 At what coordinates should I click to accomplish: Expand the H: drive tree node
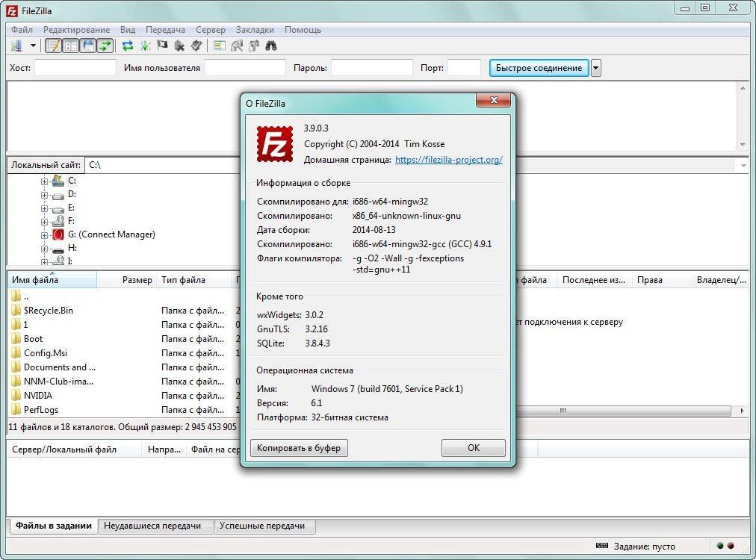[x=44, y=249]
